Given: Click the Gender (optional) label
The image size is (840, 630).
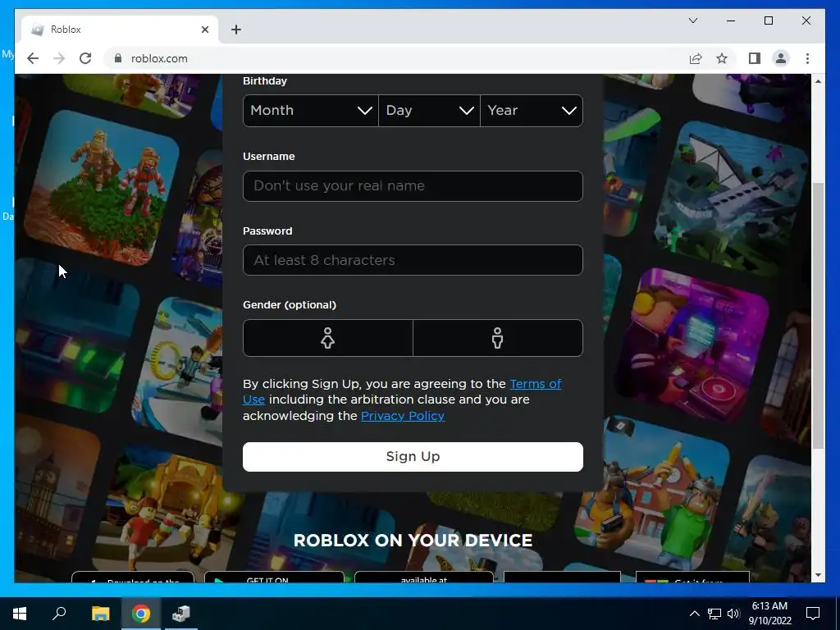Looking at the screenshot, I should click(x=290, y=305).
